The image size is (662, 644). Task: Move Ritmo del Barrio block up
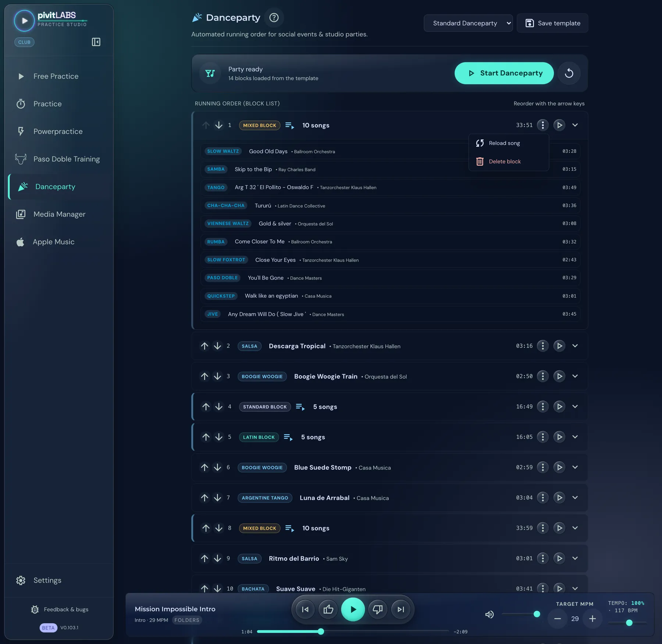coord(204,558)
